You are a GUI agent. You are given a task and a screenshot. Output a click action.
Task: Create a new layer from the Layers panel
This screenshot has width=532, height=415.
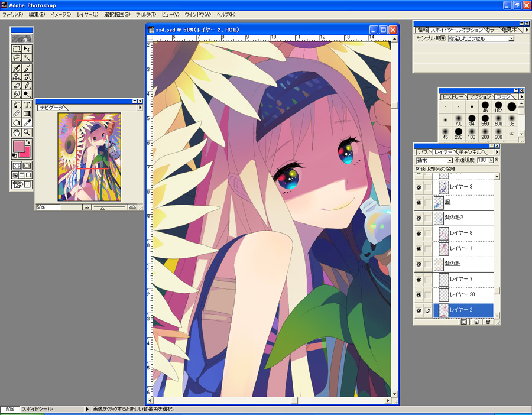point(476,322)
